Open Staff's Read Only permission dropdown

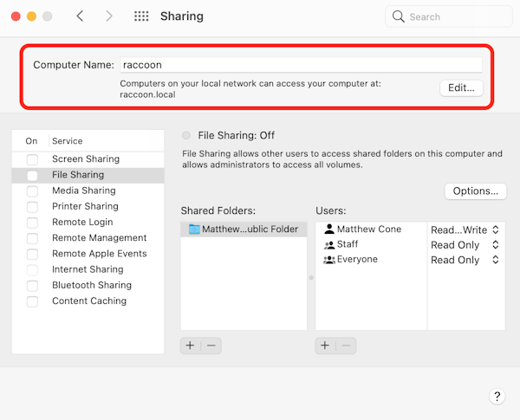point(465,245)
